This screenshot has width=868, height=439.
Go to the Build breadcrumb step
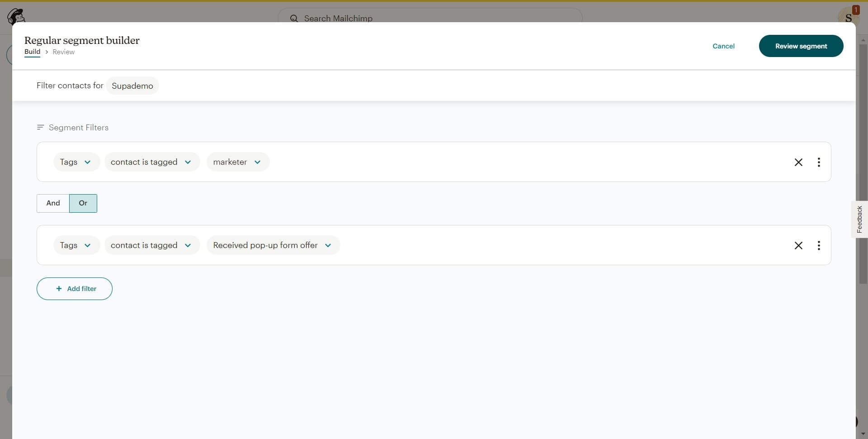pyautogui.click(x=32, y=52)
